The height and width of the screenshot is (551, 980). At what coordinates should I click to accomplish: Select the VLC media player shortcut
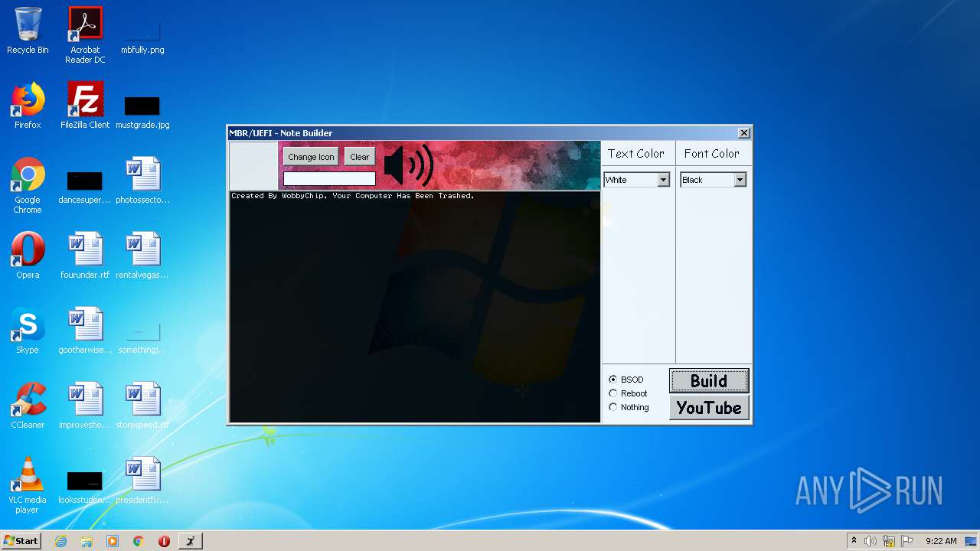[28, 486]
